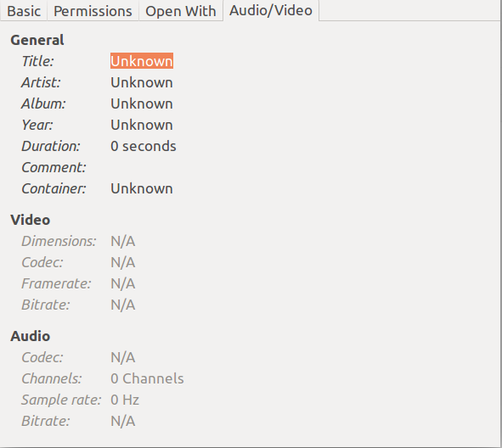This screenshot has height=448, width=502.
Task: Switch to the Basic tab
Action: [24, 11]
